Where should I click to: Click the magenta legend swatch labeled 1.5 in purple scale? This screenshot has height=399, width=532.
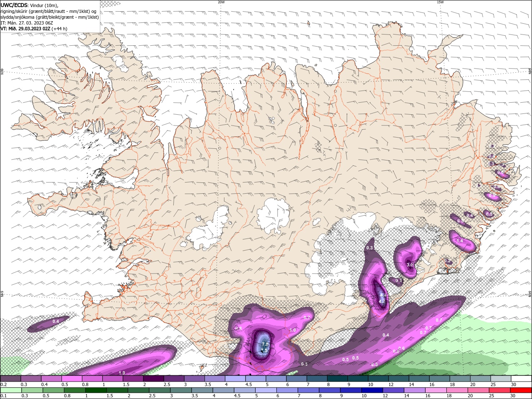coord(133,379)
